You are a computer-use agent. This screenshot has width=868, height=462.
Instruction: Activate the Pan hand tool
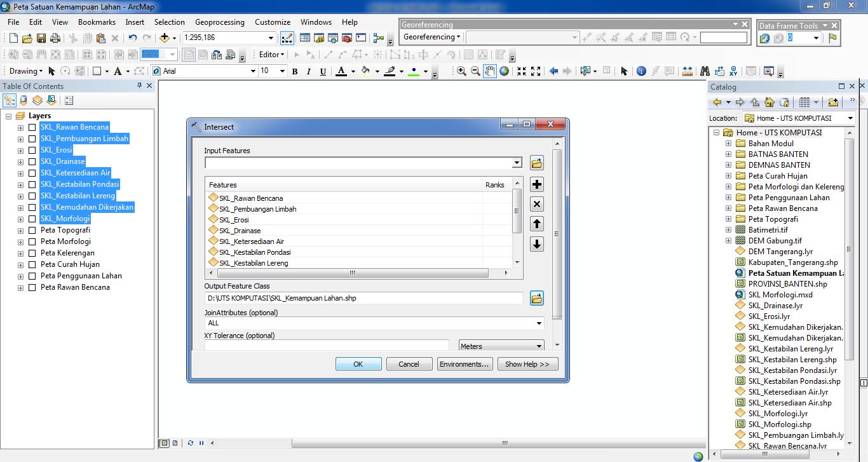[x=489, y=71]
